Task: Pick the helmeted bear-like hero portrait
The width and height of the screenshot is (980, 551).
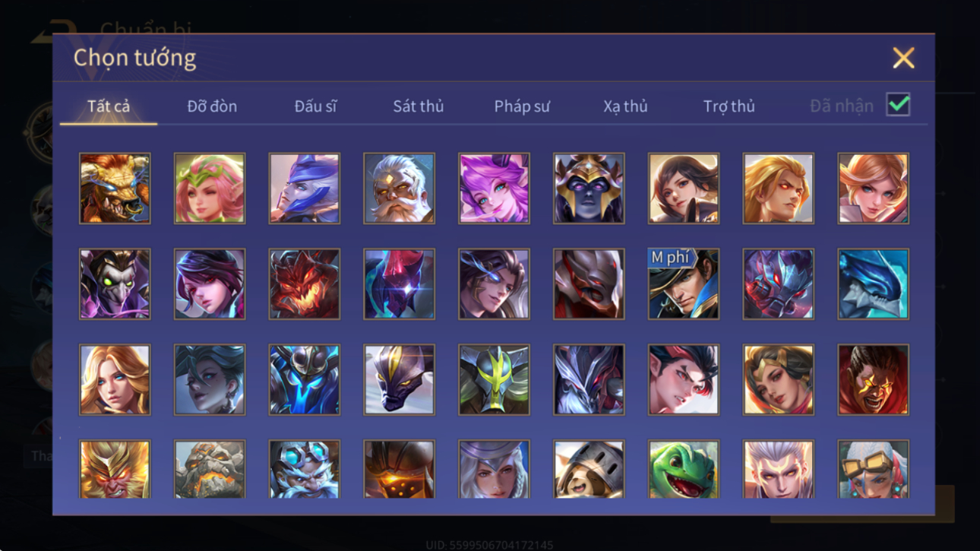Action: pos(589,469)
